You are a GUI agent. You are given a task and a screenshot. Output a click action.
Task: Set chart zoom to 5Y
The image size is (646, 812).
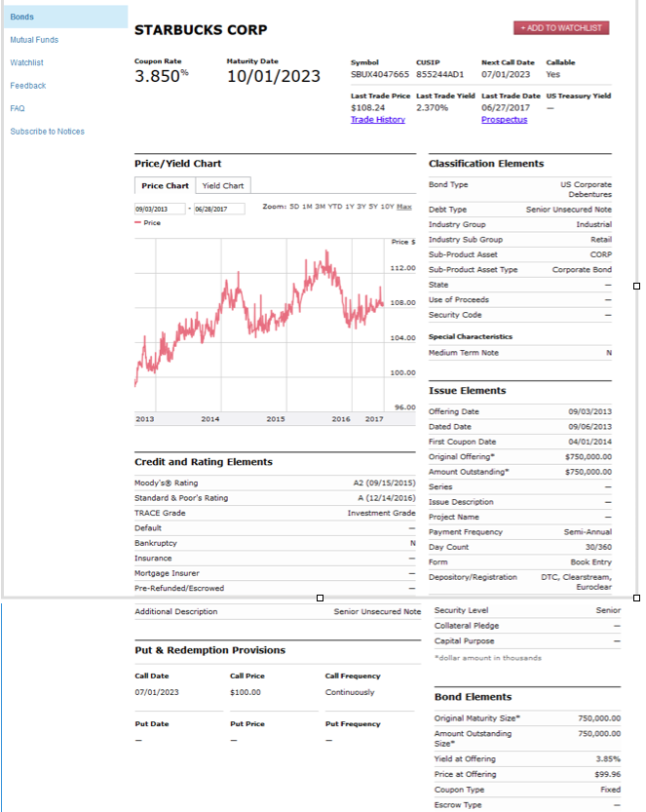(x=373, y=207)
